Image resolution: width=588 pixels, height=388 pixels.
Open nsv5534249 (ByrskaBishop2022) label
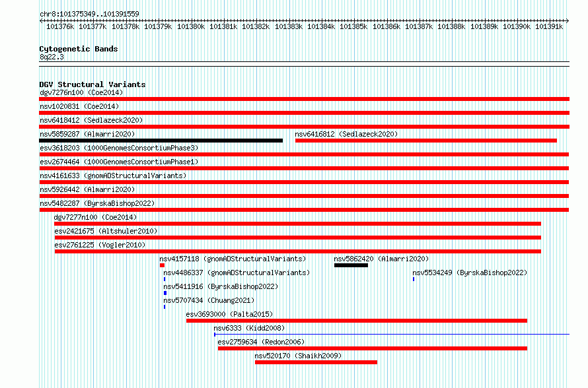coord(470,273)
